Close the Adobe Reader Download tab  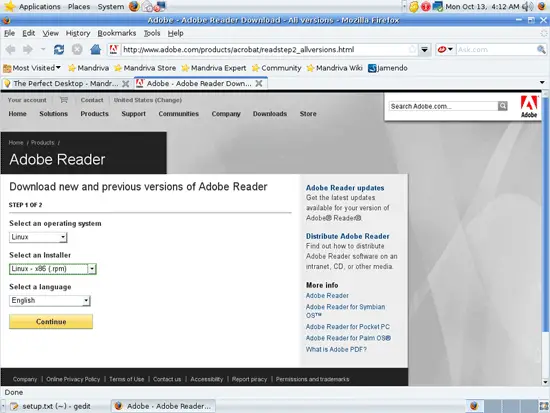tap(259, 84)
